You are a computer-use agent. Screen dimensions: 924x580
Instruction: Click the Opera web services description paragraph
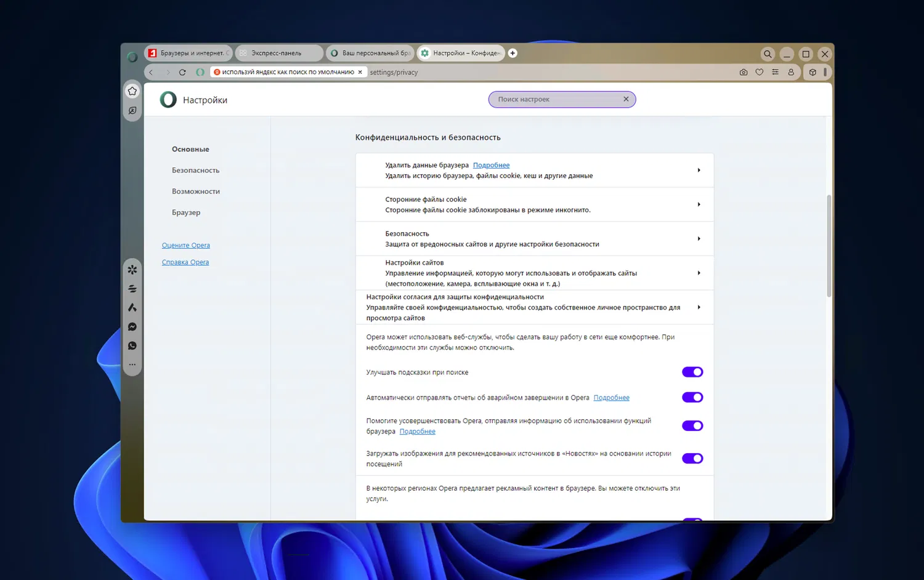(521, 342)
